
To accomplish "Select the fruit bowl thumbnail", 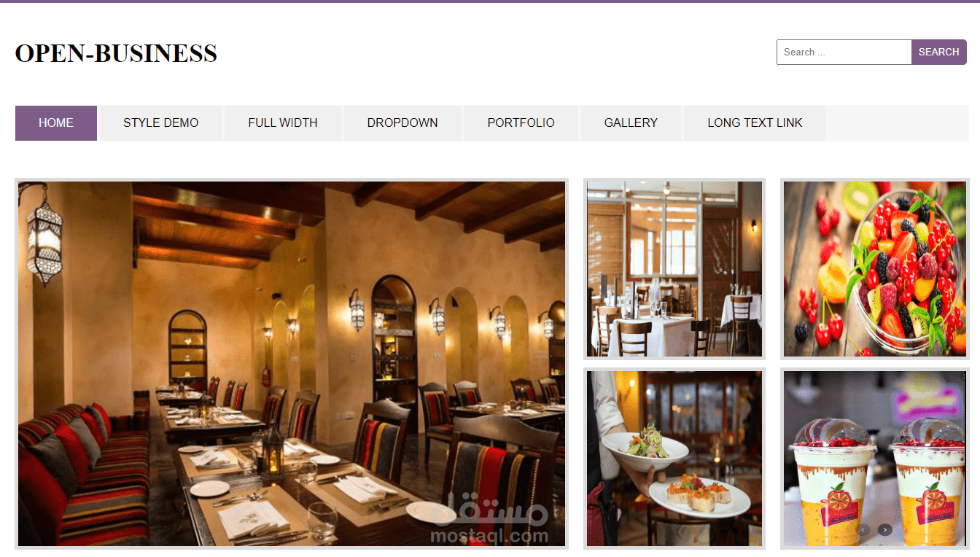I will [875, 269].
